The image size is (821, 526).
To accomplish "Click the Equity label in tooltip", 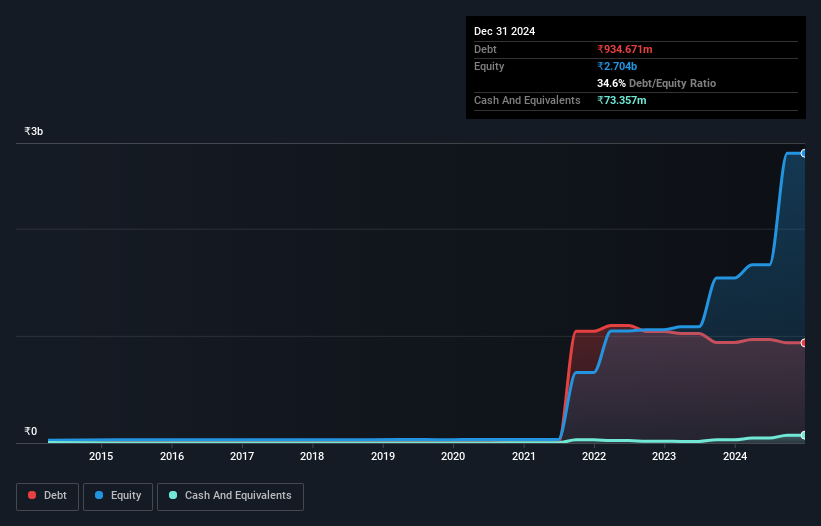I will tap(489, 66).
